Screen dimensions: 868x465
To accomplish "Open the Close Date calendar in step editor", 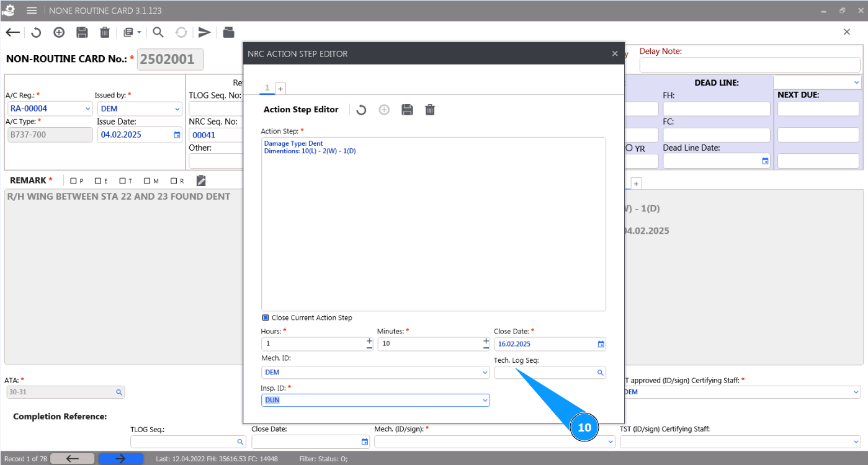I will click(x=601, y=344).
